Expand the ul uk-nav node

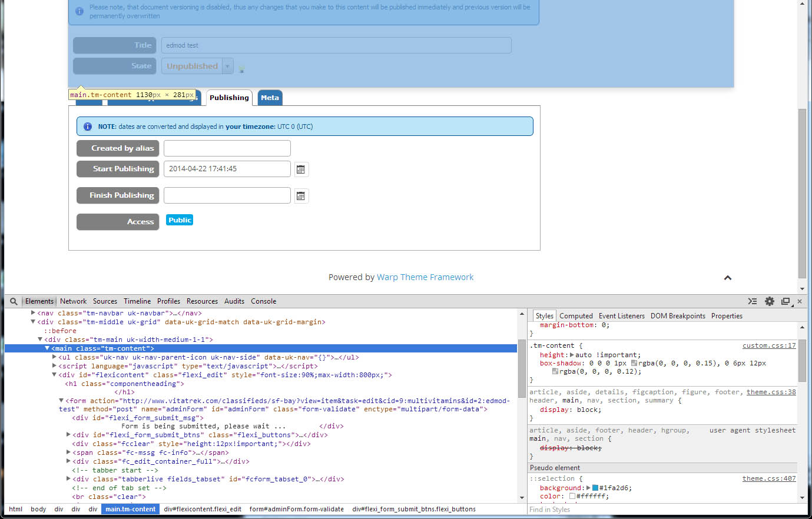point(54,357)
